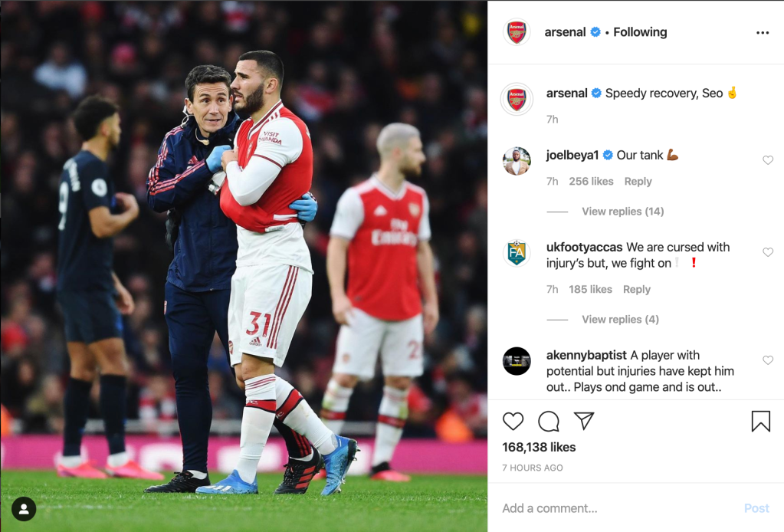
Task: Reply to ukfootyaccas' comment
Action: click(x=636, y=290)
